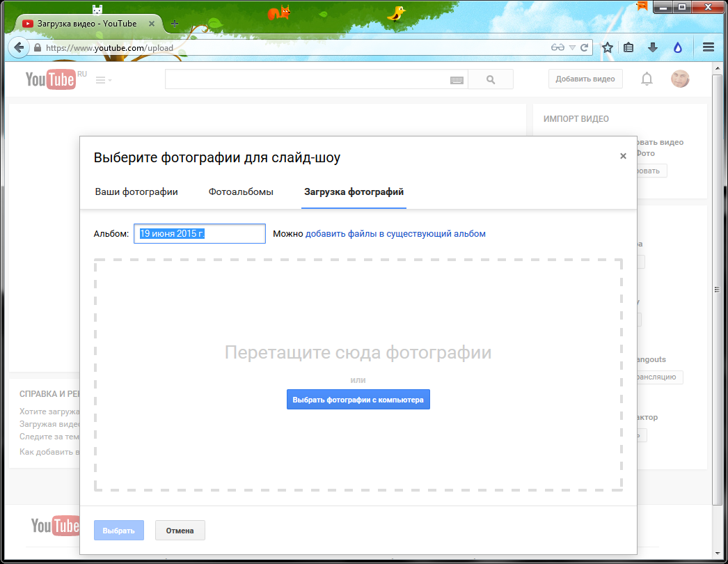The image size is (728, 564).
Task: Open notifications bell icon
Action: (x=647, y=79)
